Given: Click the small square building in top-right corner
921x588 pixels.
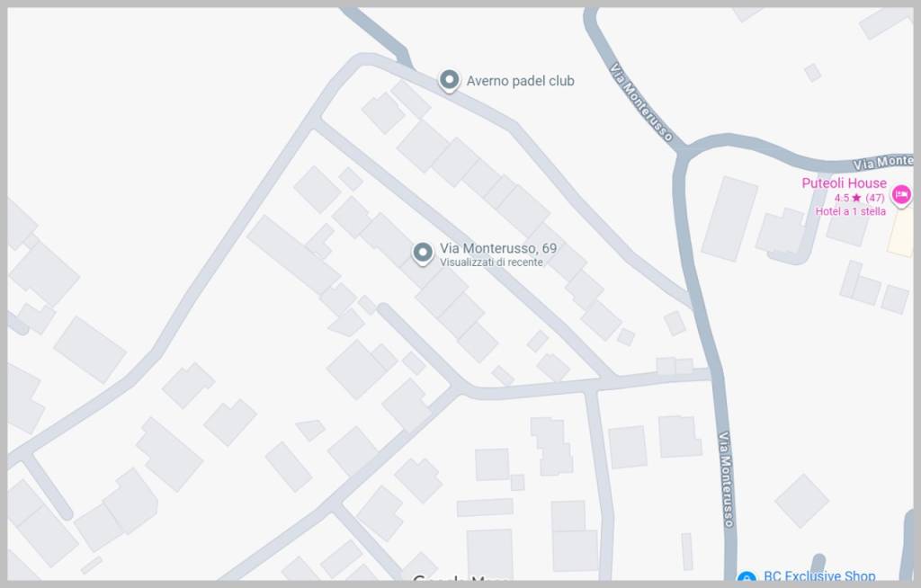Looking at the screenshot, I should click(x=813, y=73).
